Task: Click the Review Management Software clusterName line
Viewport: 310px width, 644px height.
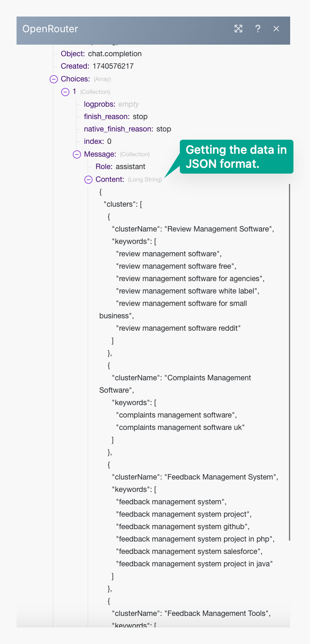Action: coord(193,229)
